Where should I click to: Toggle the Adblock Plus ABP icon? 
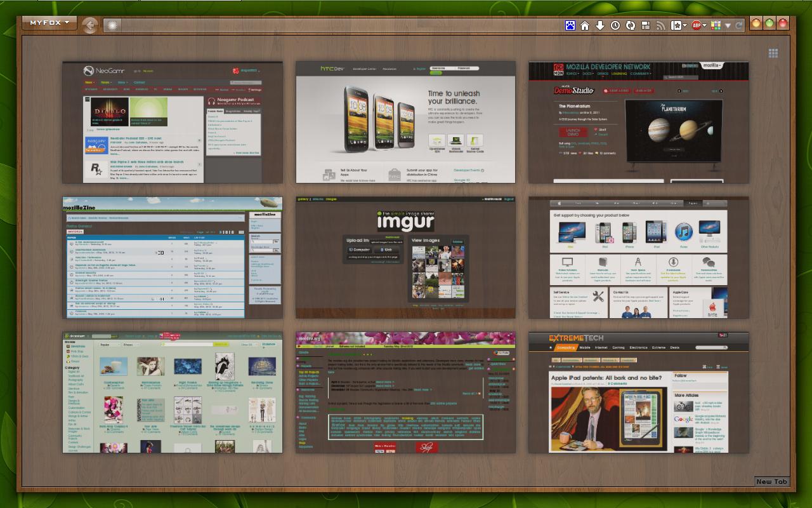click(697, 25)
